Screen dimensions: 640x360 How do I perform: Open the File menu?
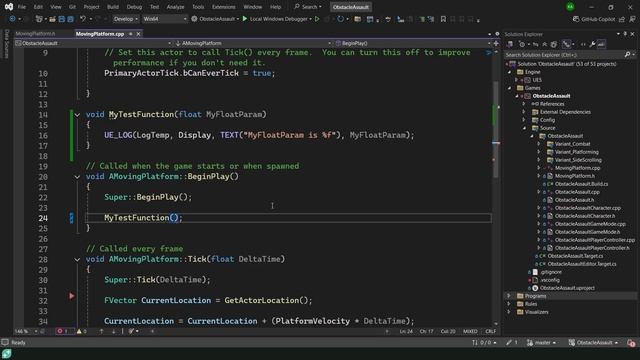(22, 7)
